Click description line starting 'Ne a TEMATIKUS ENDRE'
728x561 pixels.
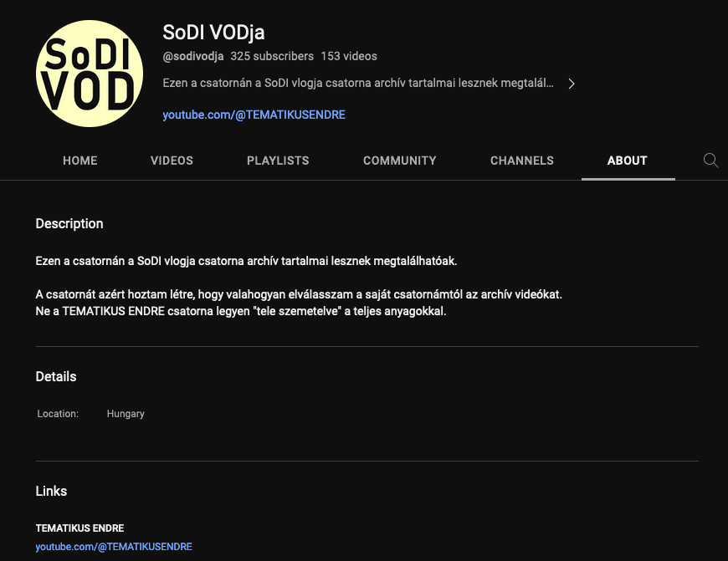point(241,311)
